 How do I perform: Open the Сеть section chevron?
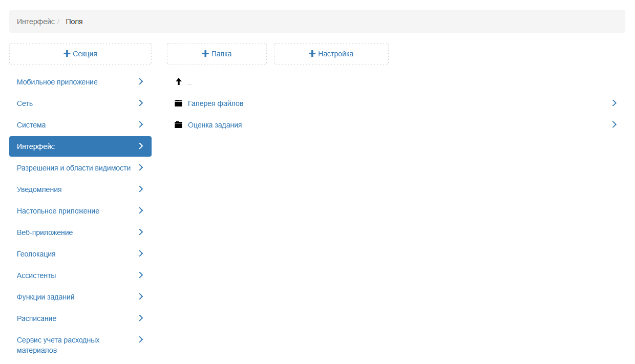141,103
